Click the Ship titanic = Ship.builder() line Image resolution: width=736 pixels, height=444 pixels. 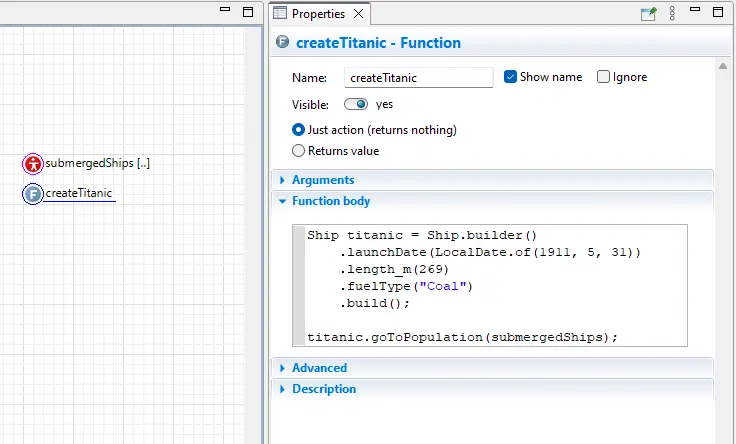[422, 235]
